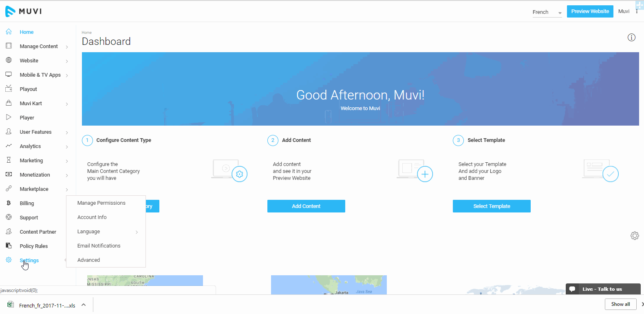Select Email Notifications menu entry
Viewport: 644px width, 314px height.
coord(99,245)
